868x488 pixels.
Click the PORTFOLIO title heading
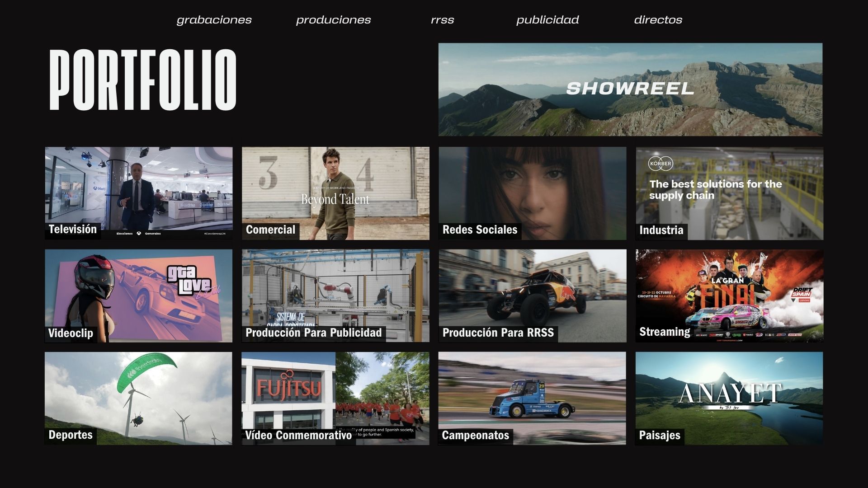(143, 81)
